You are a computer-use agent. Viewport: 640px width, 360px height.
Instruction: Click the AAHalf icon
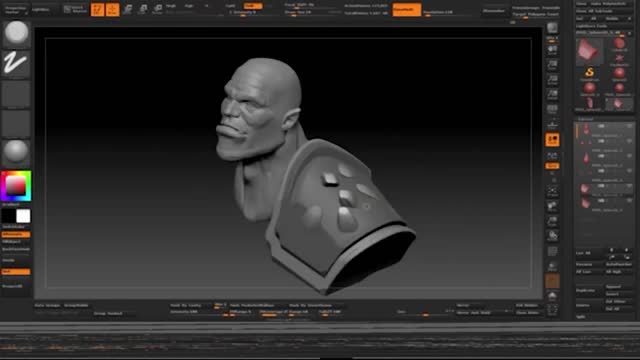pyautogui.click(x=552, y=94)
